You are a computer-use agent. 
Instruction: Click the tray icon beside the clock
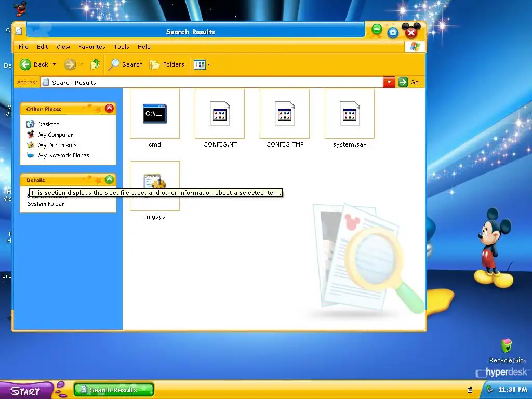(489, 389)
